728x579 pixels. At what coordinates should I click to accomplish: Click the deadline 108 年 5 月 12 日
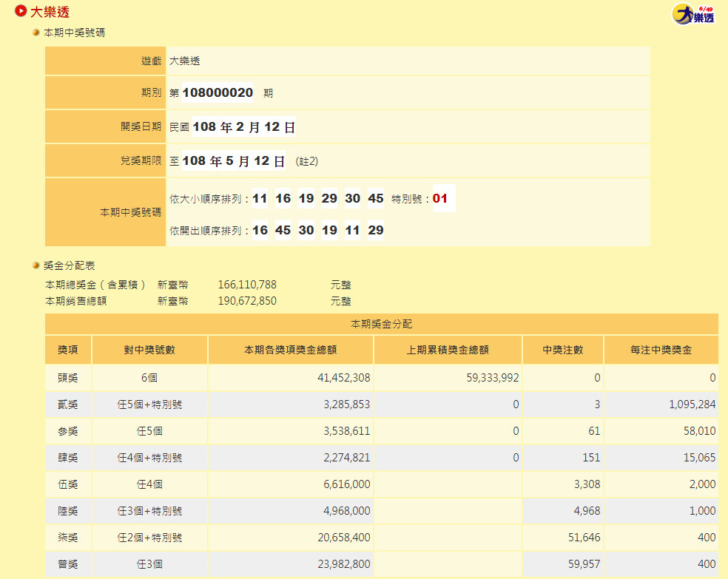coord(234,161)
